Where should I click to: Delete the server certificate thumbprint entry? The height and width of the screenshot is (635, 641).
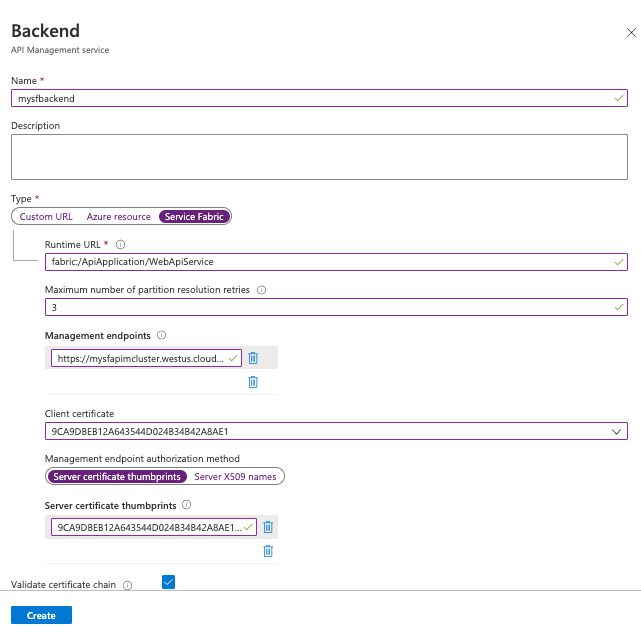(x=268, y=527)
